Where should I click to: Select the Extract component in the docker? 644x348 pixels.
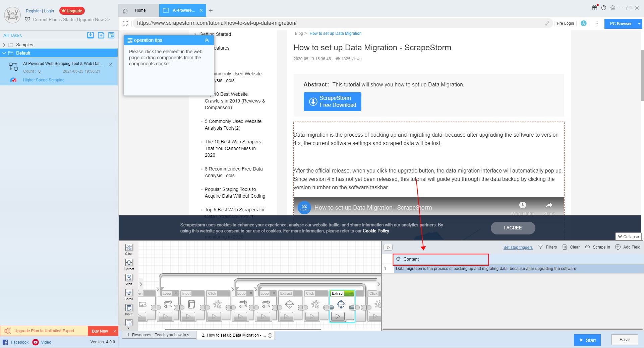(x=129, y=264)
